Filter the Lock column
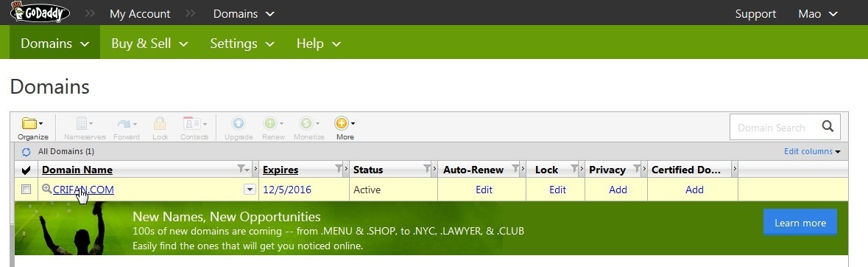Screen dimensions: 868x267 (x=574, y=169)
